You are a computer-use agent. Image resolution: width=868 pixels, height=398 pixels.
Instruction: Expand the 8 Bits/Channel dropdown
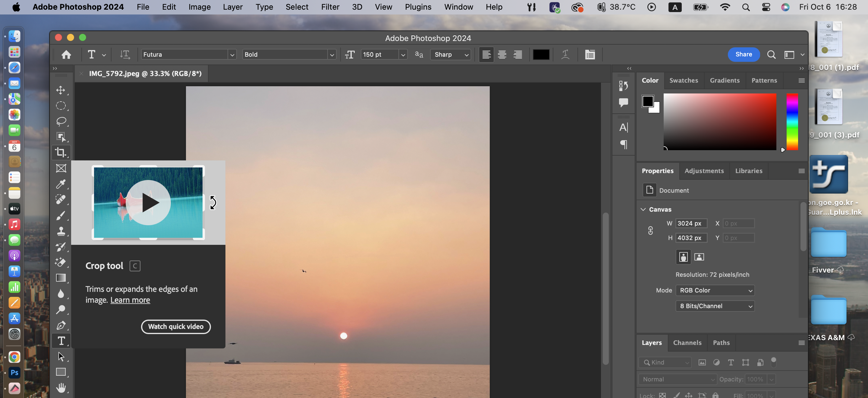tap(715, 306)
